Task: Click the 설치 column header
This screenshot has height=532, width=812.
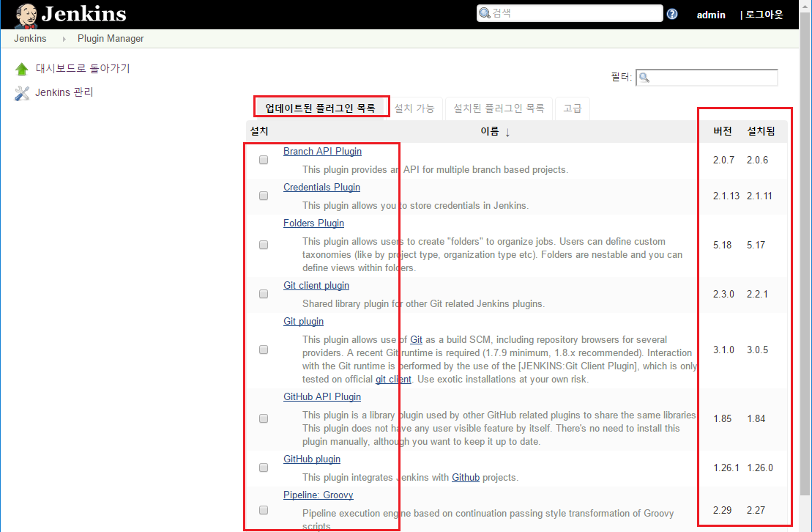Action: (x=259, y=131)
